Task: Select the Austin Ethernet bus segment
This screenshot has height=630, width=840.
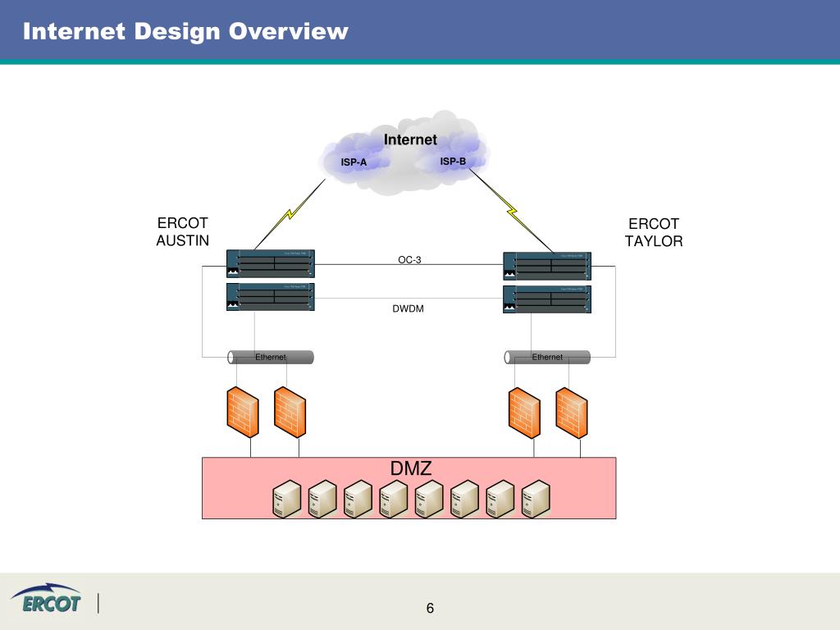Action: click(271, 358)
